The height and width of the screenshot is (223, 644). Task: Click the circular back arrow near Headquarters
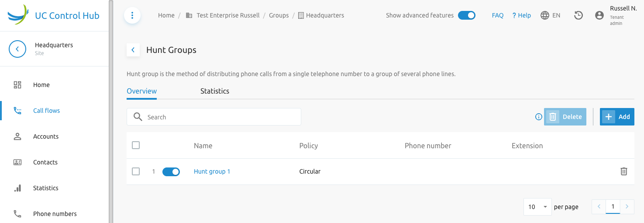coord(17,49)
